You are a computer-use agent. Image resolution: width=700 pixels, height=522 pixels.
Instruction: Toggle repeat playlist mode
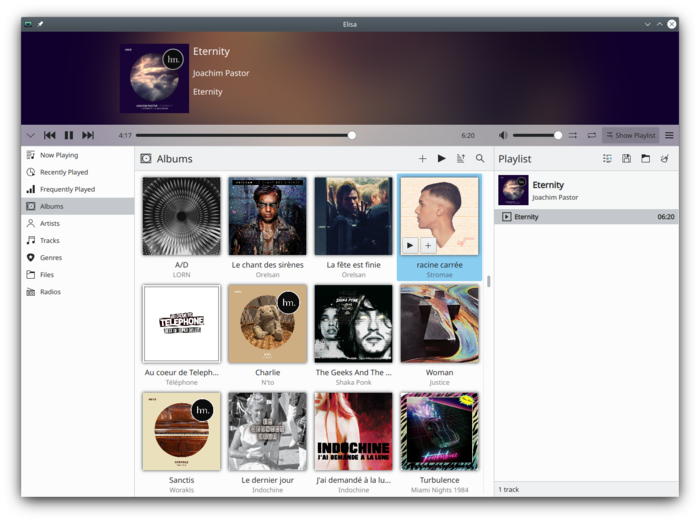pyautogui.click(x=591, y=135)
